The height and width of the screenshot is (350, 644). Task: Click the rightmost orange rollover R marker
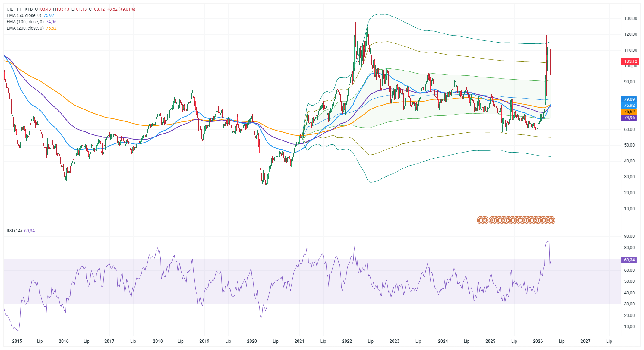(x=551, y=220)
